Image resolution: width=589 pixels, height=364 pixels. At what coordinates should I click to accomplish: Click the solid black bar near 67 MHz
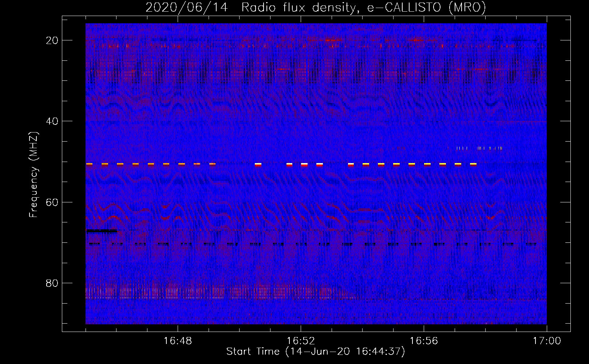(102, 231)
